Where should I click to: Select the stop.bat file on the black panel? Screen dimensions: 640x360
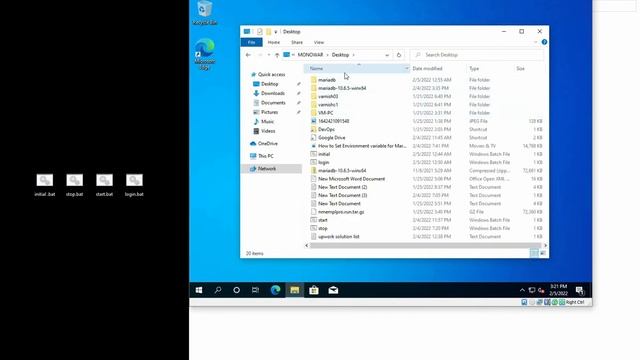74,185
